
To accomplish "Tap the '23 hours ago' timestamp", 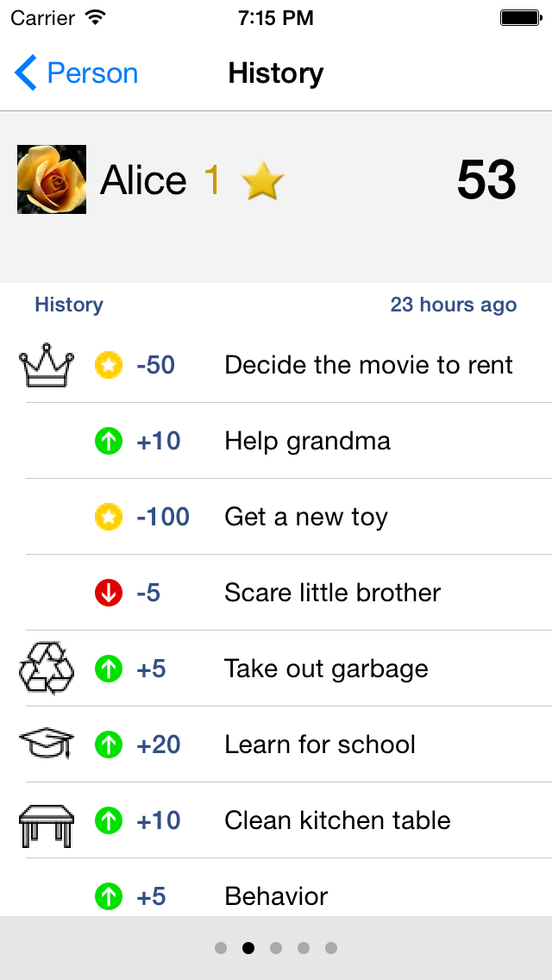I will click(x=454, y=305).
